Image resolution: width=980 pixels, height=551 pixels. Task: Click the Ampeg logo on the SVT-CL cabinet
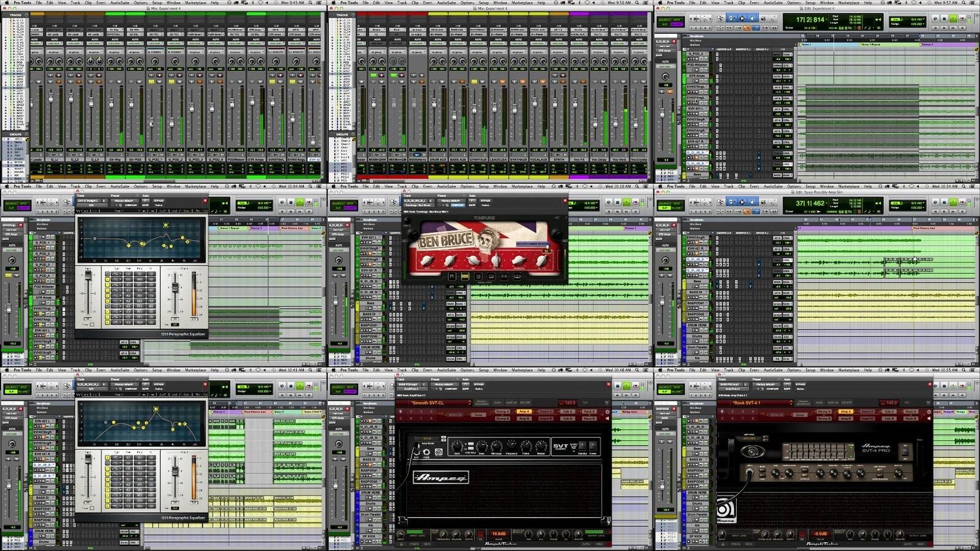coord(441,477)
